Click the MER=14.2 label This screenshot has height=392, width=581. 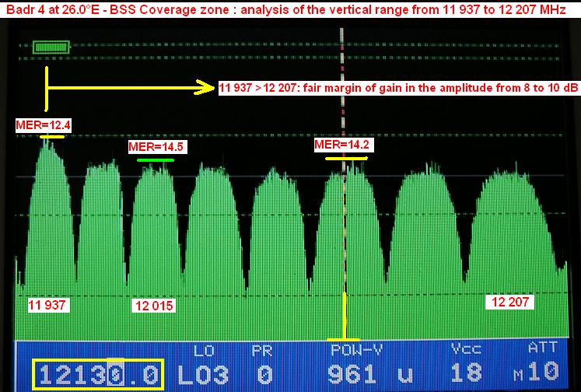(x=339, y=144)
